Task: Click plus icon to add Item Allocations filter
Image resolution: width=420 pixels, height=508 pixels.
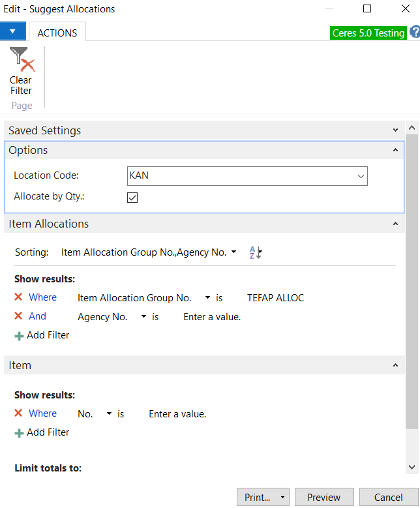Action: pos(19,336)
